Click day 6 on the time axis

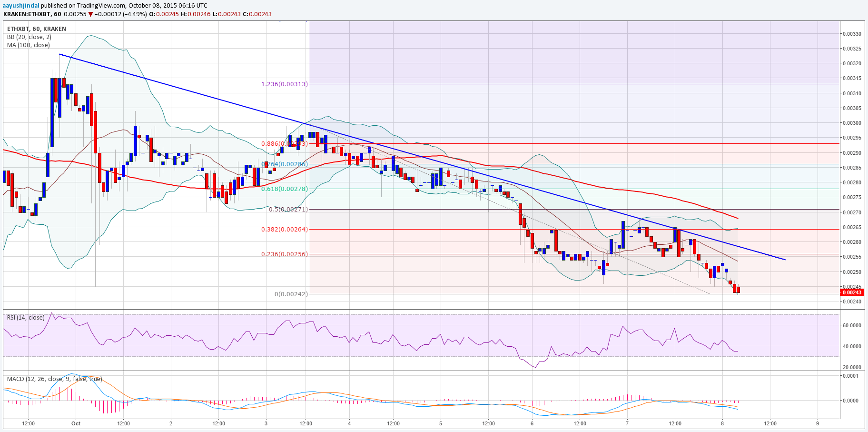(532, 423)
